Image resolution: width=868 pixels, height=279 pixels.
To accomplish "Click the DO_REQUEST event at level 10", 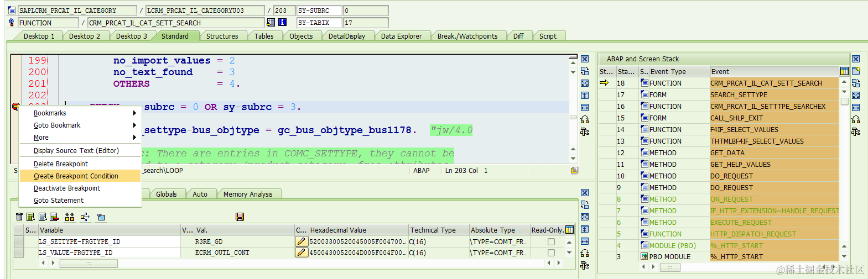I will 774,176.
